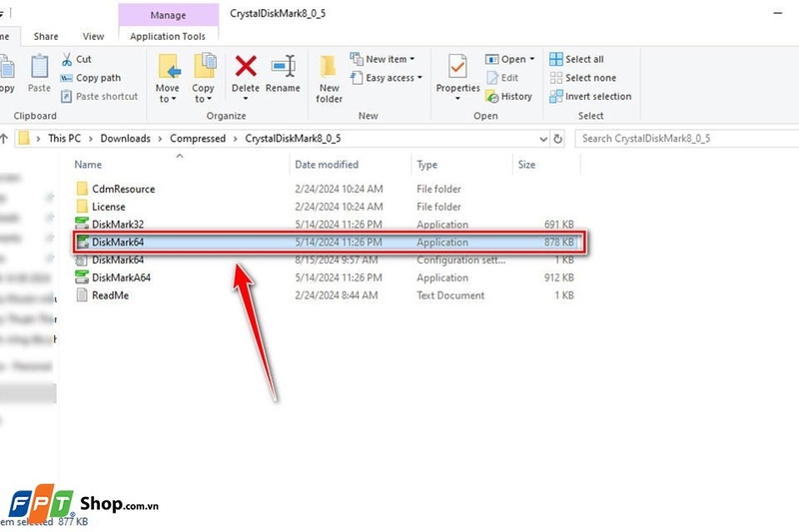The image size is (799, 532).
Task: Sort by the Name column header
Action: tap(88, 165)
